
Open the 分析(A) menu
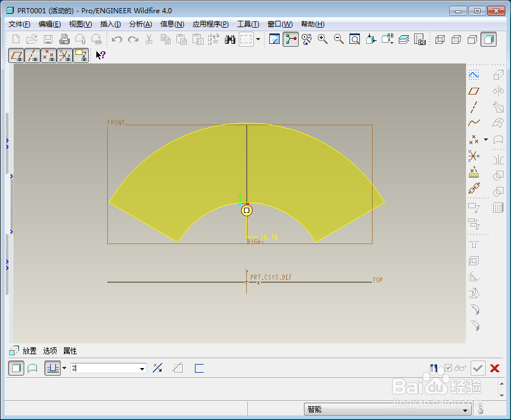[x=141, y=24]
